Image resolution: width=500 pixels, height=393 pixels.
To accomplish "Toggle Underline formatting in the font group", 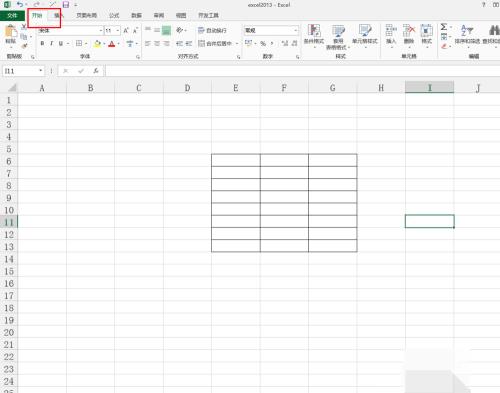I will point(61,43).
